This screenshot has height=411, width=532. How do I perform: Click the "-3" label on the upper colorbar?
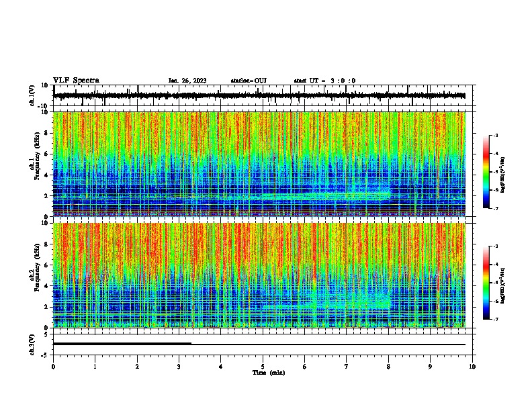point(495,135)
